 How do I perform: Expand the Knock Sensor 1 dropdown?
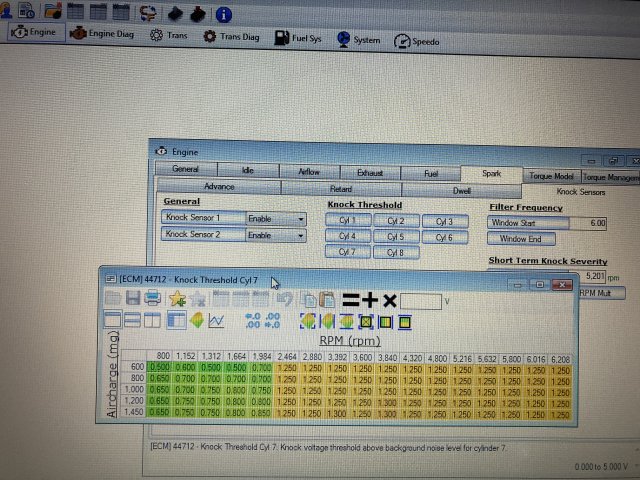[x=301, y=218]
